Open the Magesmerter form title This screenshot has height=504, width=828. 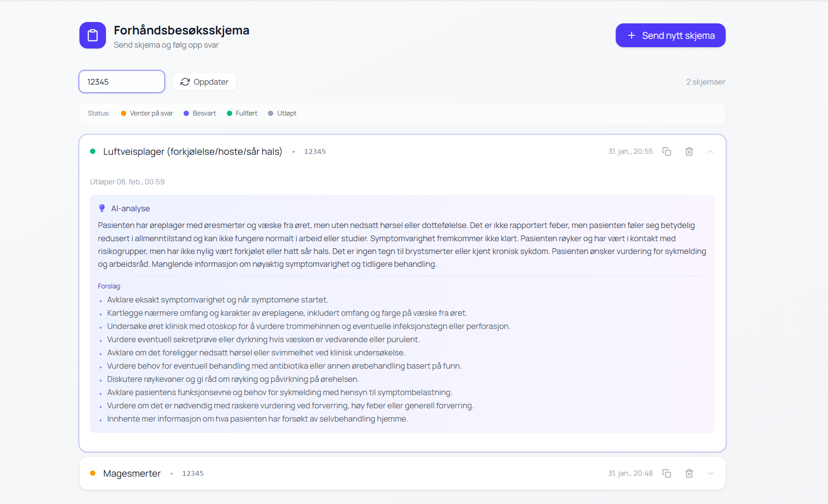click(132, 474)
